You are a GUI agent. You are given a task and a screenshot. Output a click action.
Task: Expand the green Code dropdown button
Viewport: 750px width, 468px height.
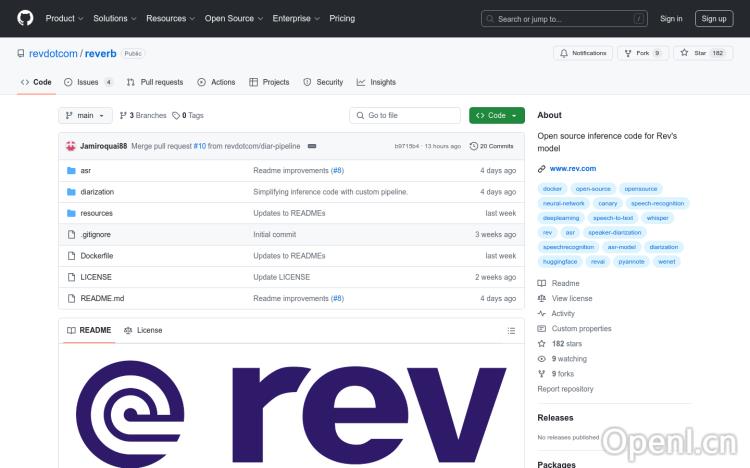click(496, 115)
